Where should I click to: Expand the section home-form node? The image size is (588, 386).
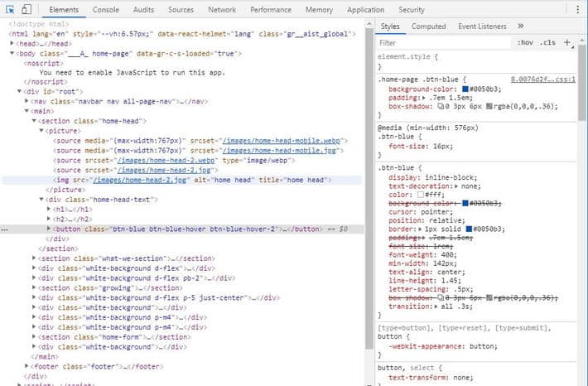(34, 337)
